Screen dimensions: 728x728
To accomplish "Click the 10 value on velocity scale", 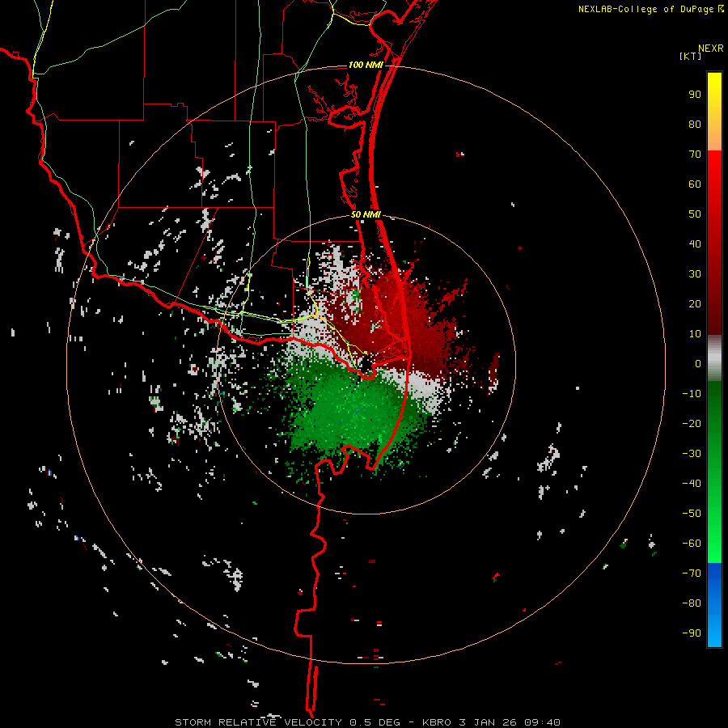I will [x=695, y=334].
